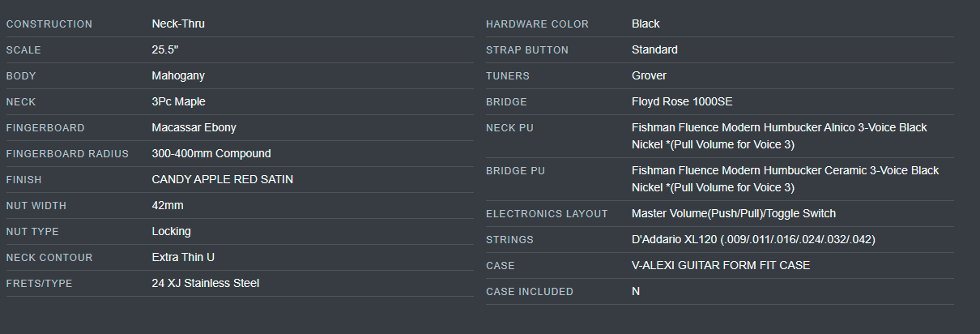Select the Locking nut type value
The height and width of the screenshot is (334, 980).
(x=171, y=231)
